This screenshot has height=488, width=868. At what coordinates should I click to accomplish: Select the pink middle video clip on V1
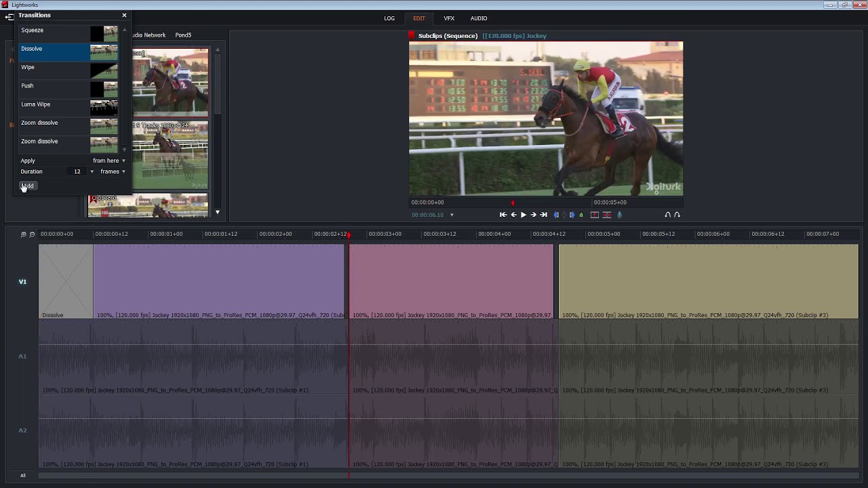[451, 281]
